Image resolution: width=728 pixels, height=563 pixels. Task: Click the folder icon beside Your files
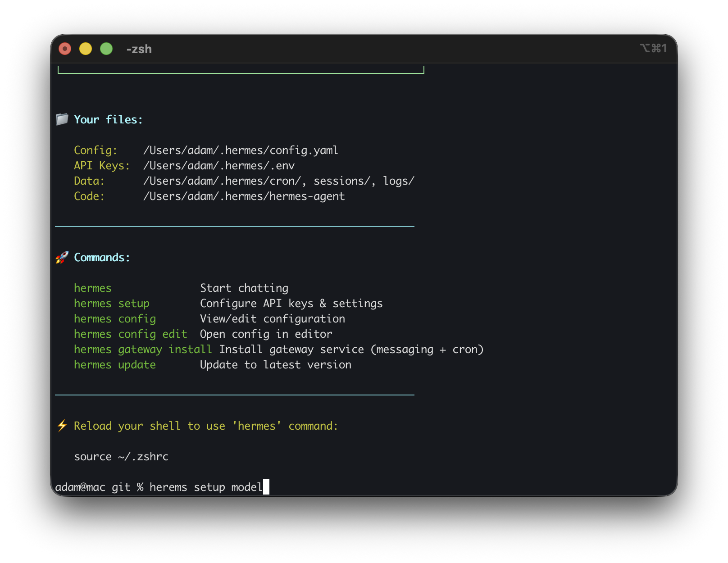pos(62,119)
